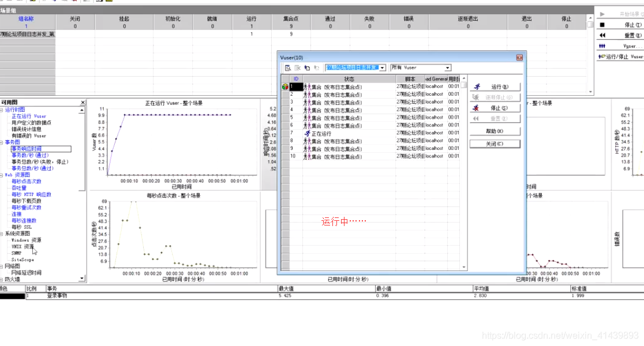Click rendezvous status icon of Vuser 2
The image size is (644, 346).
[x=307, y=95]
